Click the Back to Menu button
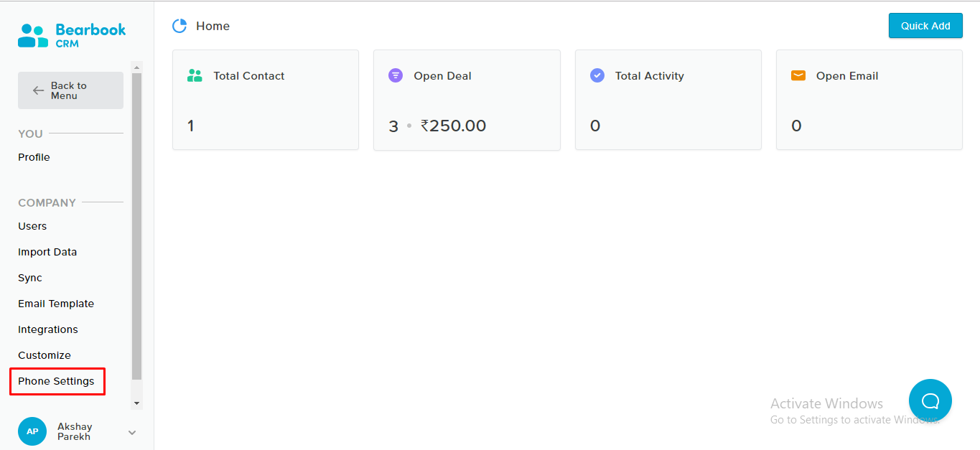 pos(70,90)
